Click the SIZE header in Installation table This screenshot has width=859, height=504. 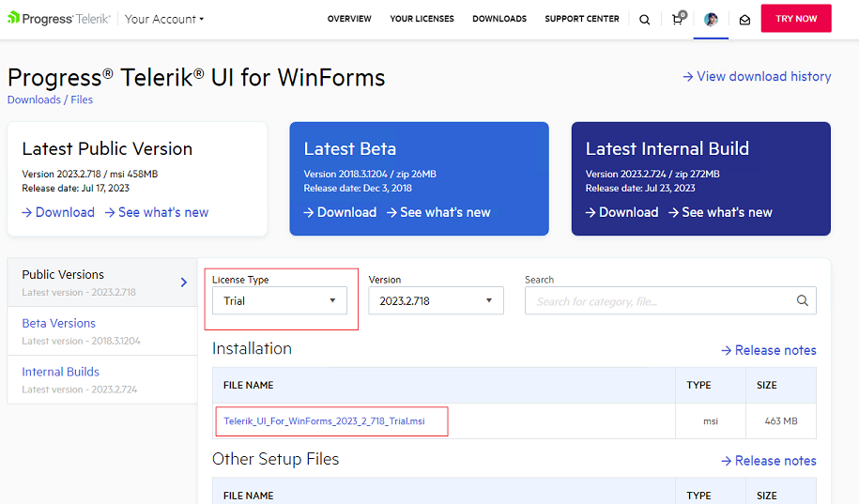[x=766, y=385]
